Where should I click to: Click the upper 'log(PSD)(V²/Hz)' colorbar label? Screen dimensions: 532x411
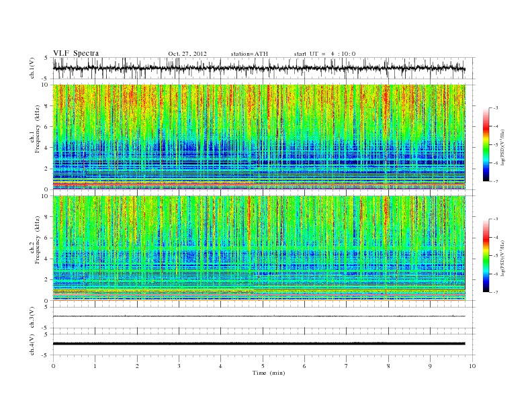(x=502, y=148)
